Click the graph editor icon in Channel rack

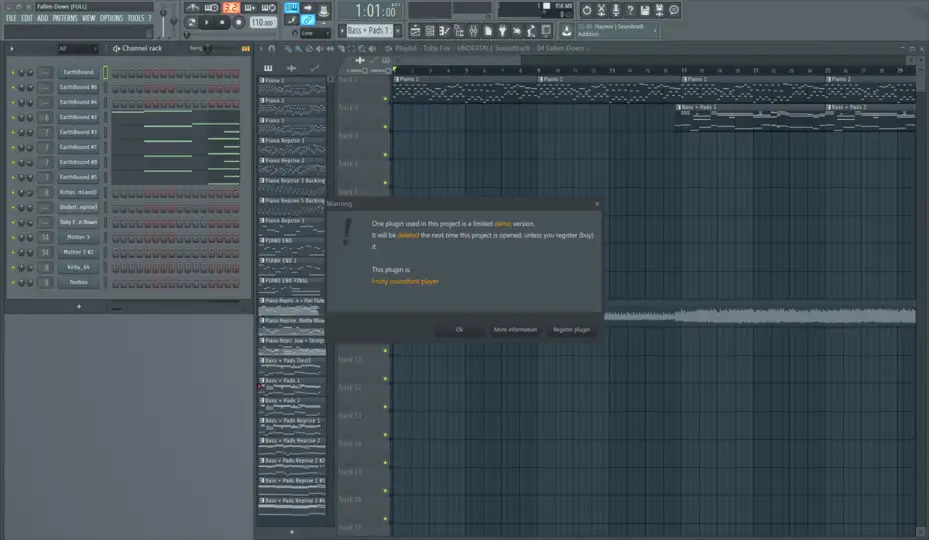tap(245, 49)
